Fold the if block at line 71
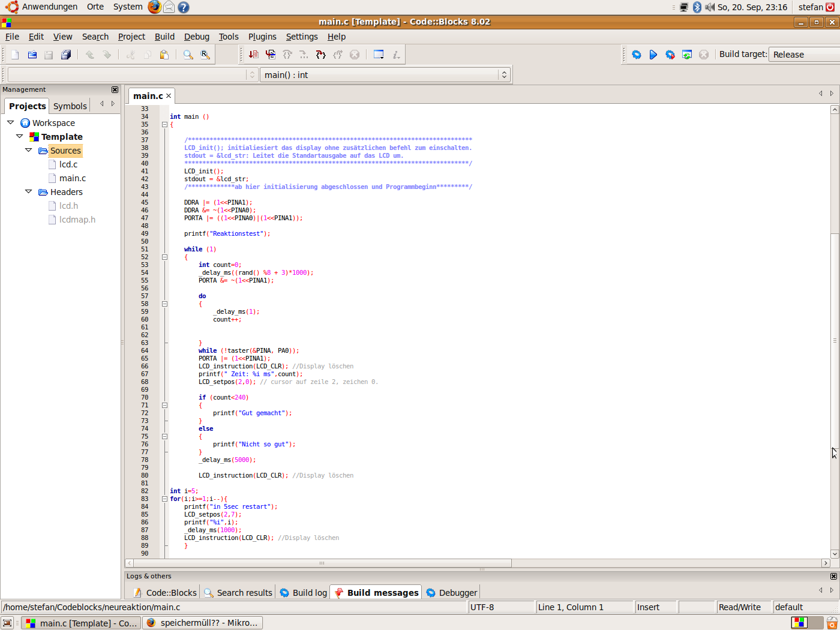The height and width of the screenshot is (630, 840). pos(164,406)
